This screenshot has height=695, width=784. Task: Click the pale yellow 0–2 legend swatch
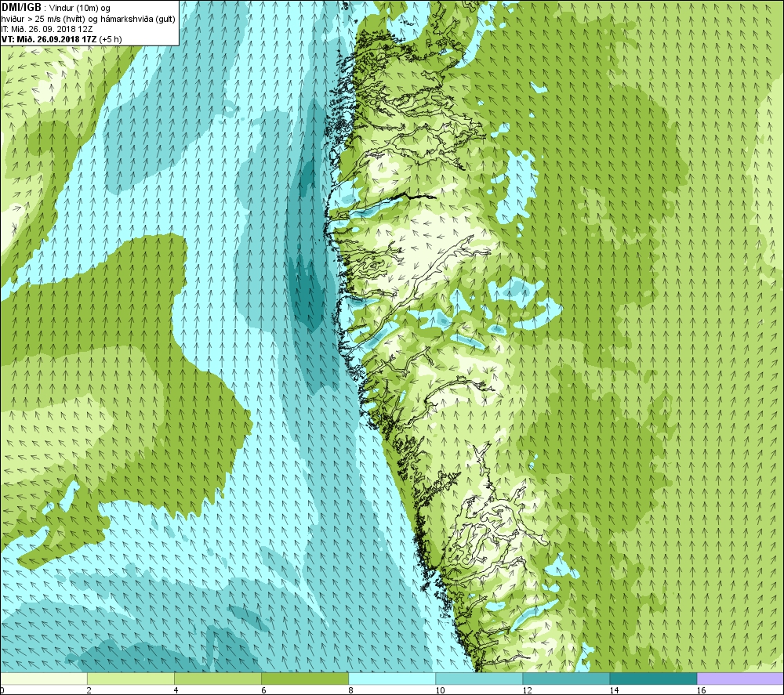pyautogui.click(x=44, y=679)
